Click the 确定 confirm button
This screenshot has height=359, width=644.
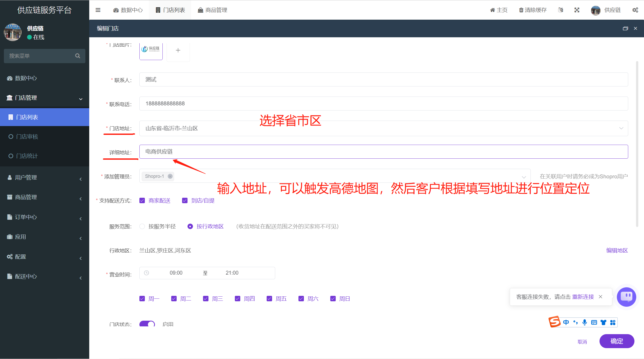(617, 341)
